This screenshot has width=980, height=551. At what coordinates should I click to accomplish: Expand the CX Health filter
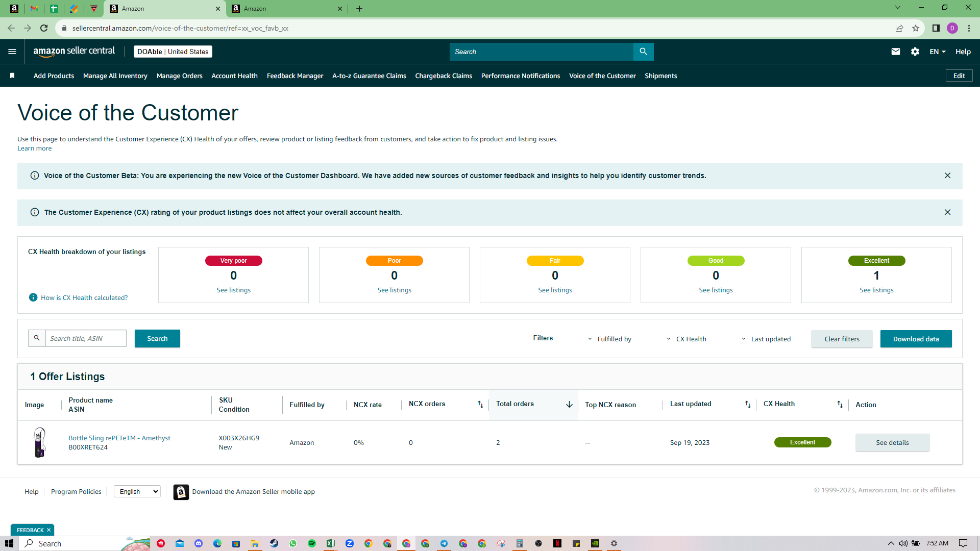pyautogui.click(x=687, y=339)
